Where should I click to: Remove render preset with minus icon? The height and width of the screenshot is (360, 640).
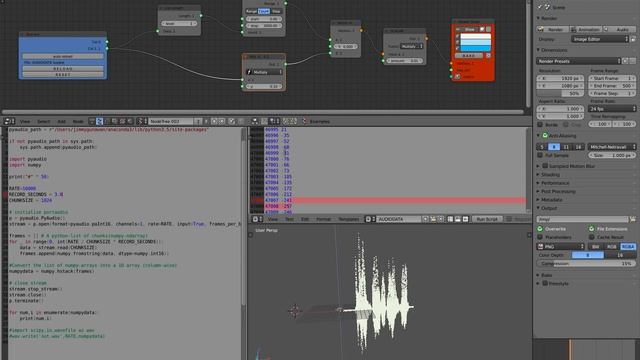coord(633,61)
